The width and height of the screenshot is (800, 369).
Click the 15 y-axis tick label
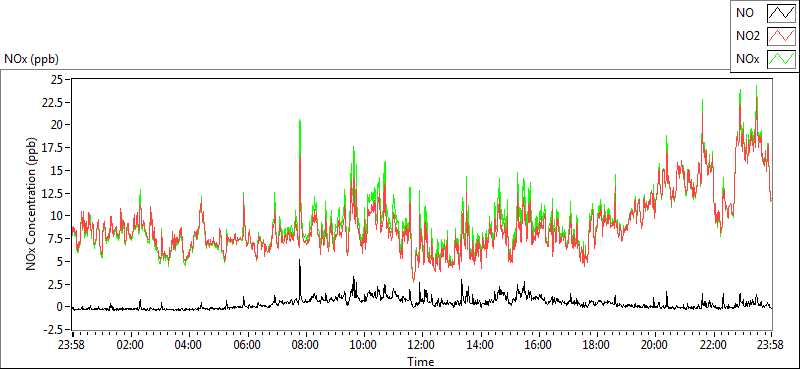(57, 170)
